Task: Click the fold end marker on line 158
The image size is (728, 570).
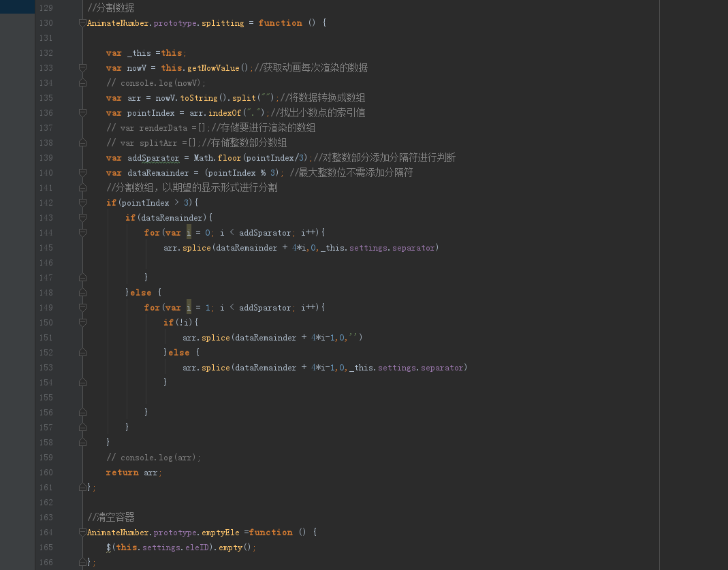Action: 82,443
